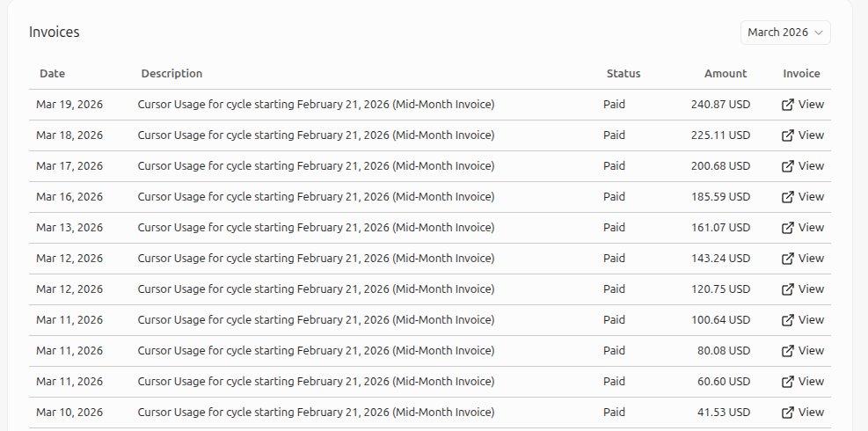
Task: Click the Date column header
Action: [52, 74]
